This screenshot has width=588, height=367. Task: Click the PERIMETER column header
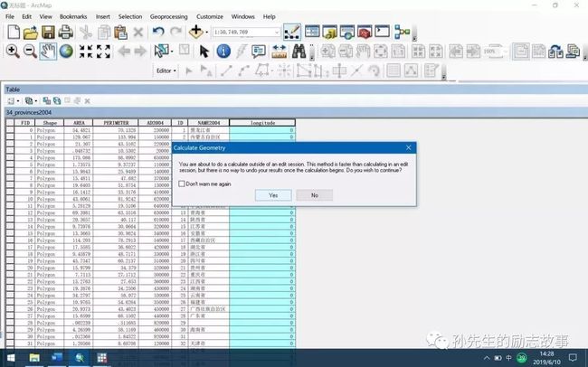(116, 123)
